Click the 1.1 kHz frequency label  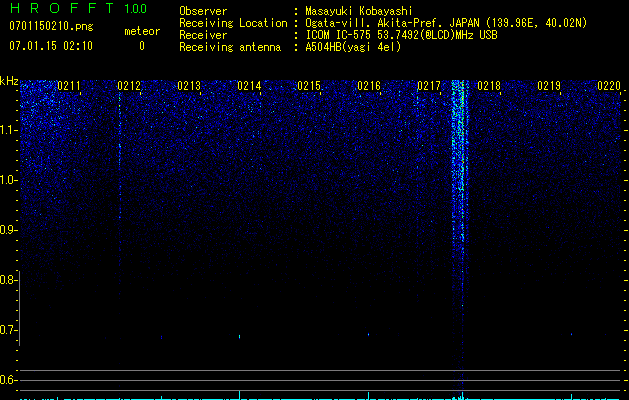click(8, 130)
